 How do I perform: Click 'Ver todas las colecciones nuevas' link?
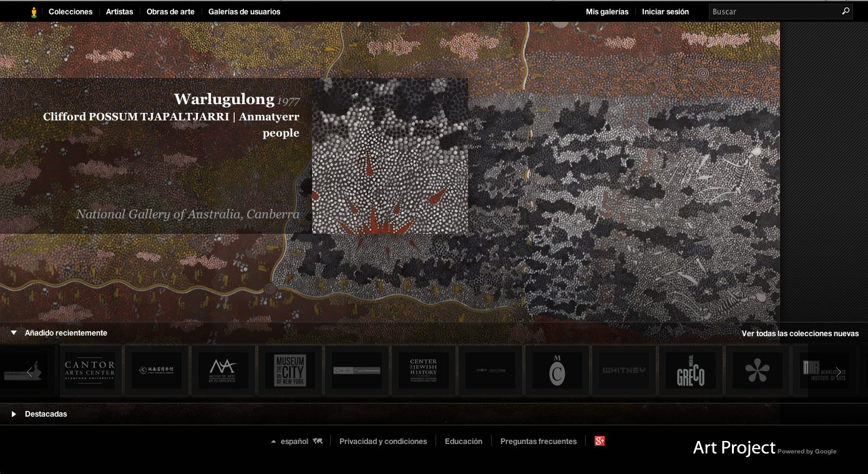(x=800, y=334)
